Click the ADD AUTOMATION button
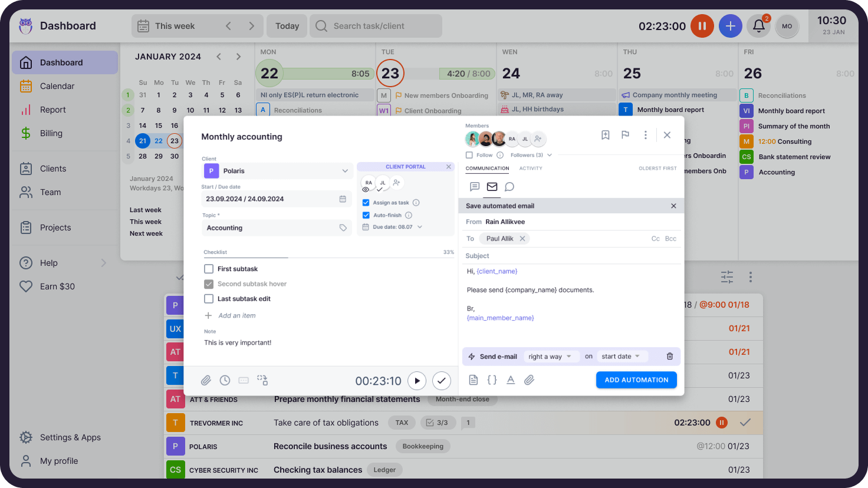This screenshot has width=868, height=488. click(x=636, y=380)
